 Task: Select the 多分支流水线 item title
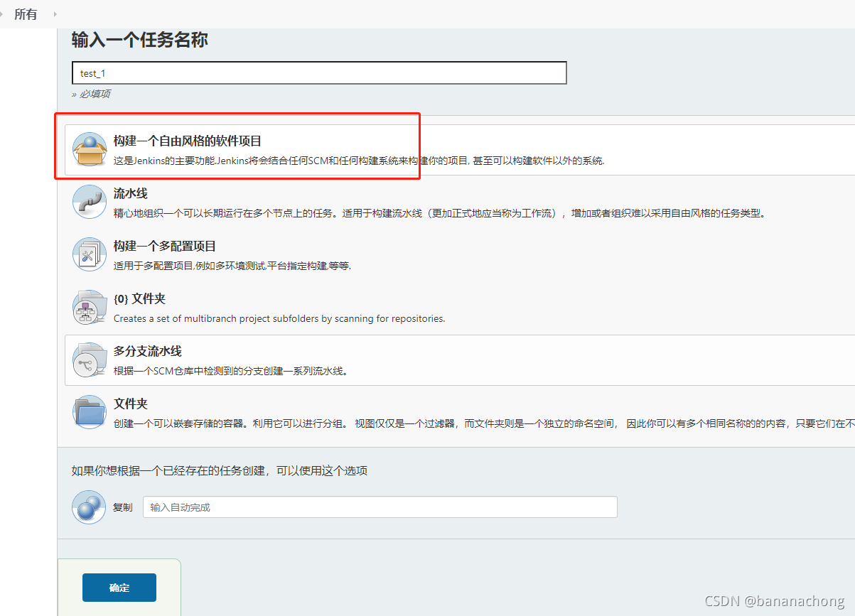point(148,351)
